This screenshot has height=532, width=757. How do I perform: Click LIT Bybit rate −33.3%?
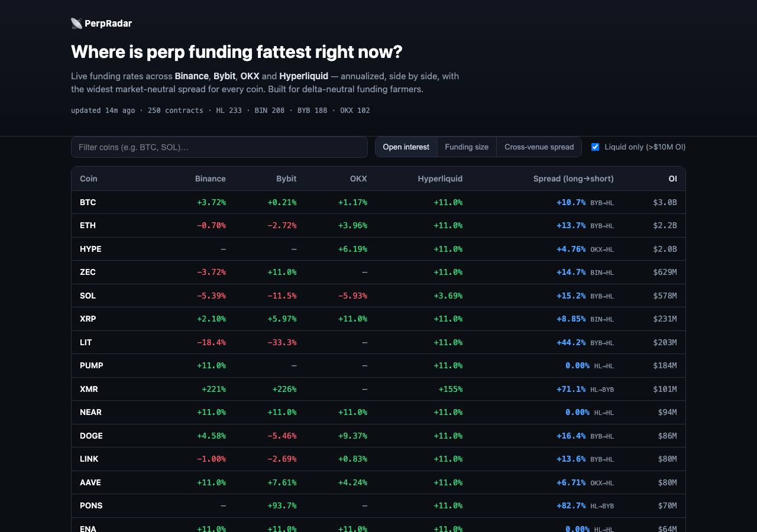pos(282,342)
